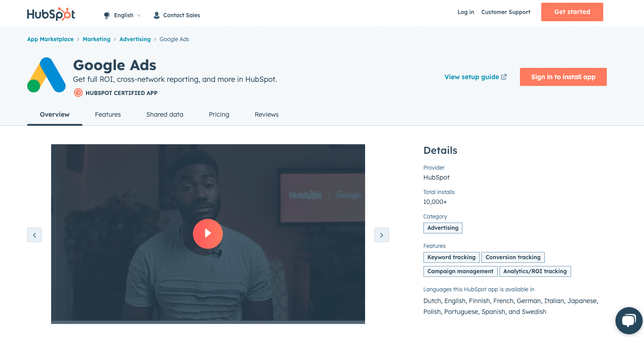Click the globe language icon
Viewport: 644px width, 337px height.
click(x=107, y=15)
